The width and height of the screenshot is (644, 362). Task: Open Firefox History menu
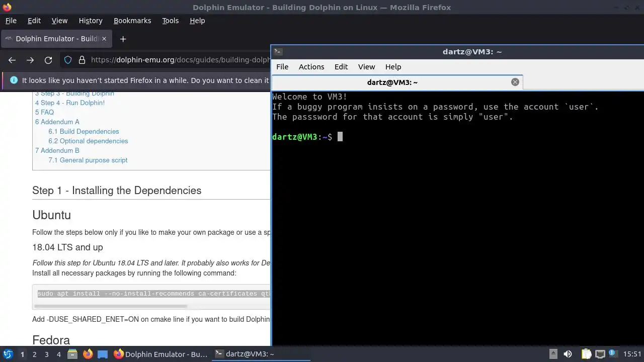[x=91, y=21]
